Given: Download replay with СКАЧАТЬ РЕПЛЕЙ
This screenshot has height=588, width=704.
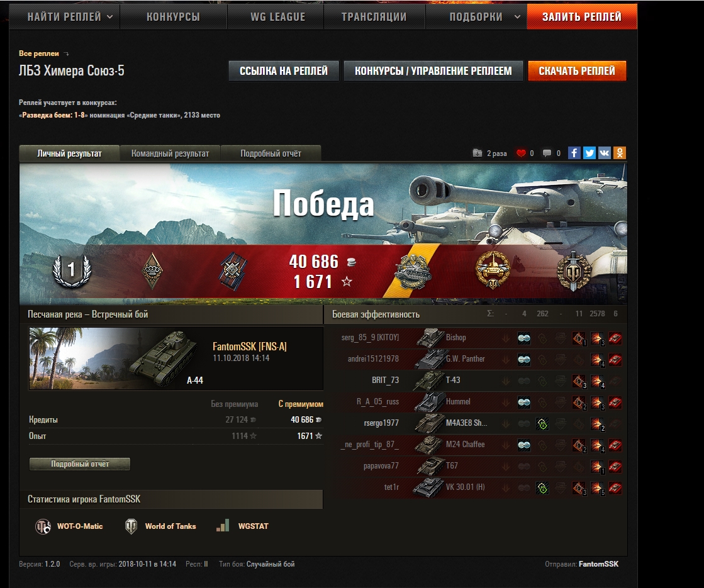Looking at the screenshot, I should (x=577, y=71).
